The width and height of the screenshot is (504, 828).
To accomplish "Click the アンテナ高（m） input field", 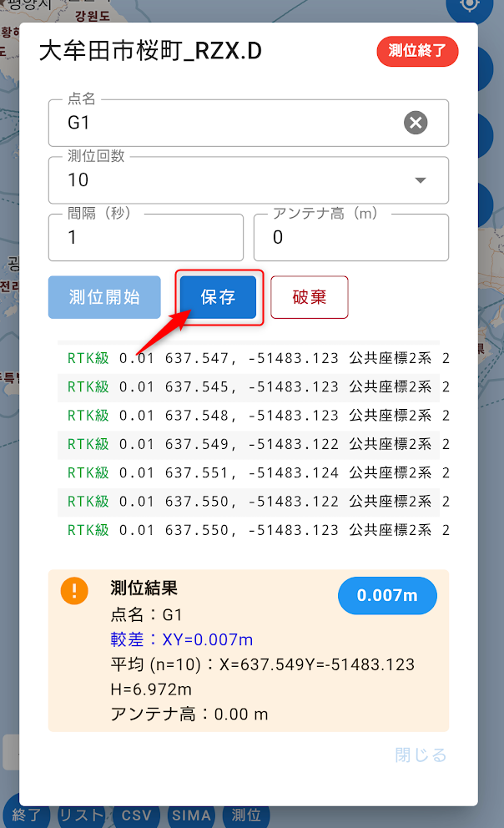I will pyautogui.click(x=350, y=238).
